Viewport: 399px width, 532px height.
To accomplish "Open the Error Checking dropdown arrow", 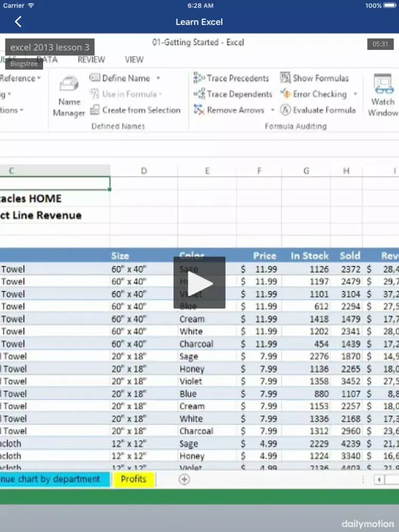I will tap(355, 94).
